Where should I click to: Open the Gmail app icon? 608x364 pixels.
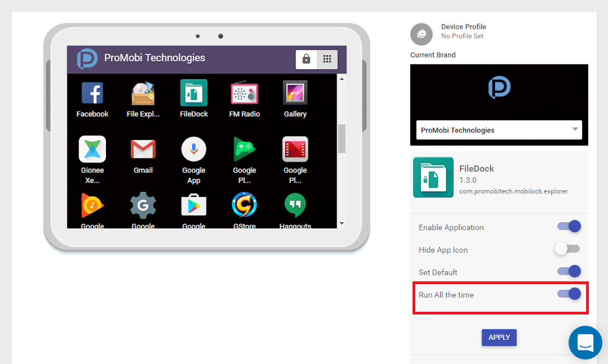[143, 149]
